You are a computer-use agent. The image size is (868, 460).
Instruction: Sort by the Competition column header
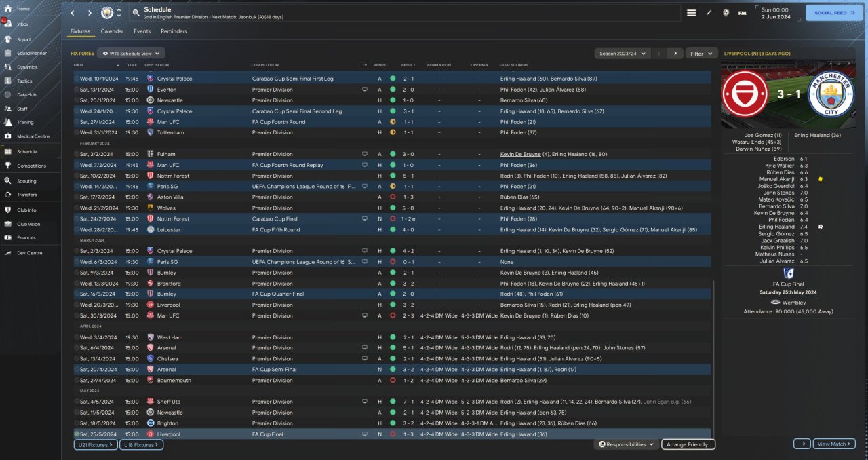(265, 65)
